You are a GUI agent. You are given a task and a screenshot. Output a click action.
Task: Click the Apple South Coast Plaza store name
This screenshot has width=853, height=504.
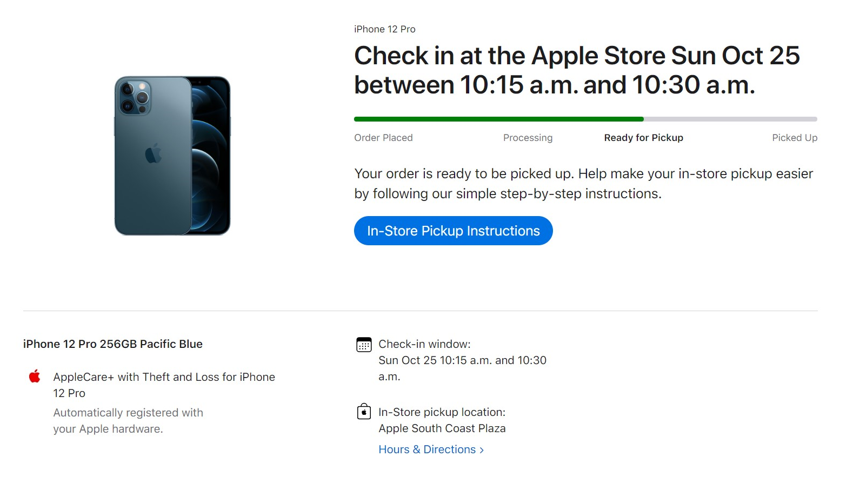tap(442, 428)
